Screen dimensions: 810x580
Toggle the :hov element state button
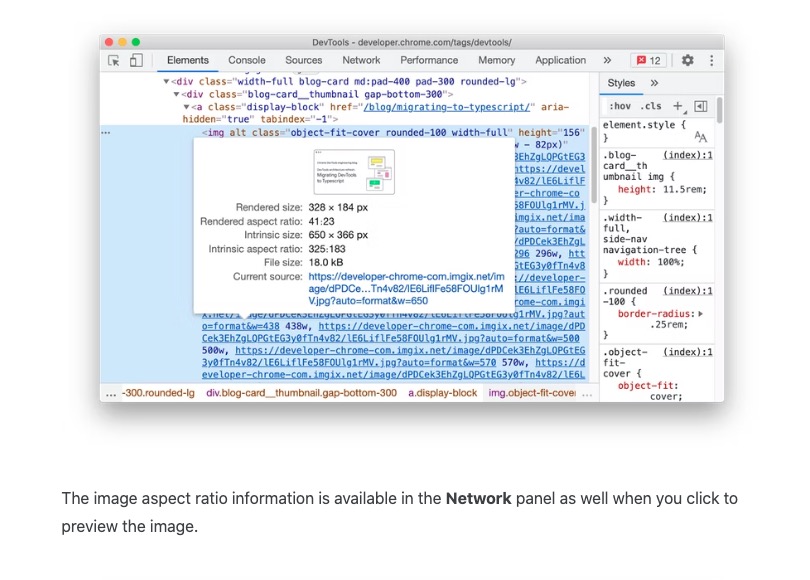pos(619,106)
